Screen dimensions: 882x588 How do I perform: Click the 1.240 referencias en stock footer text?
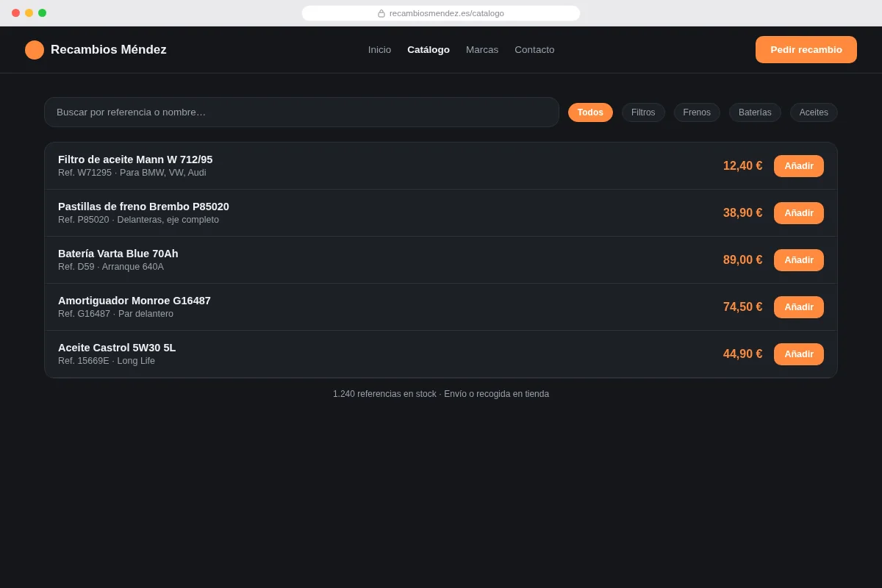441,394
